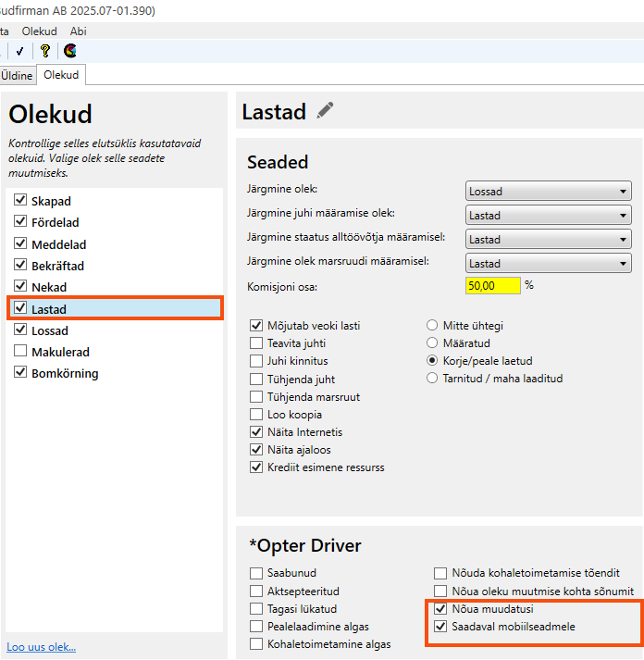Viewport: 644px width, 660px height.
Task: Click the Loo uus olek link
Action: (42, 647)
